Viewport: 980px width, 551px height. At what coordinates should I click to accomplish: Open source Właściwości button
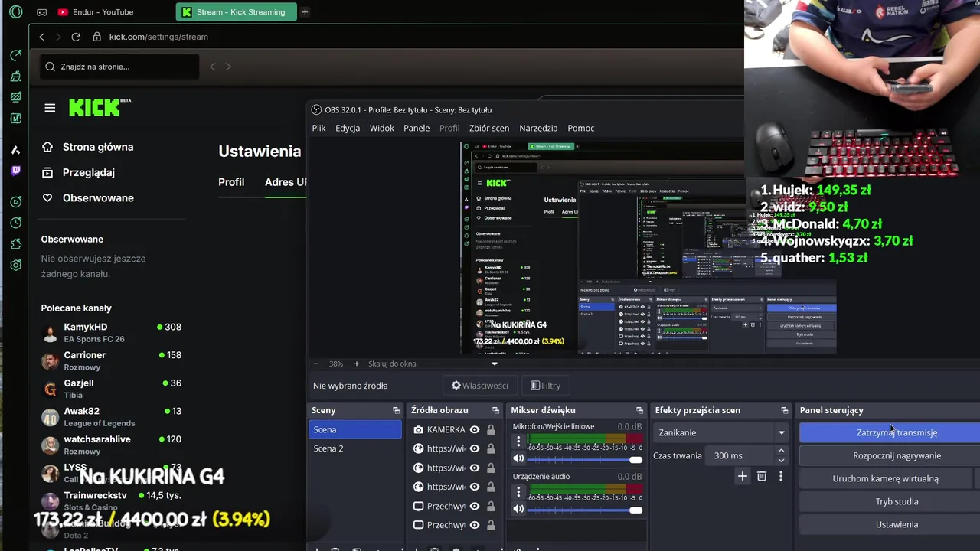pyautogui.click(x=480, y=386)
